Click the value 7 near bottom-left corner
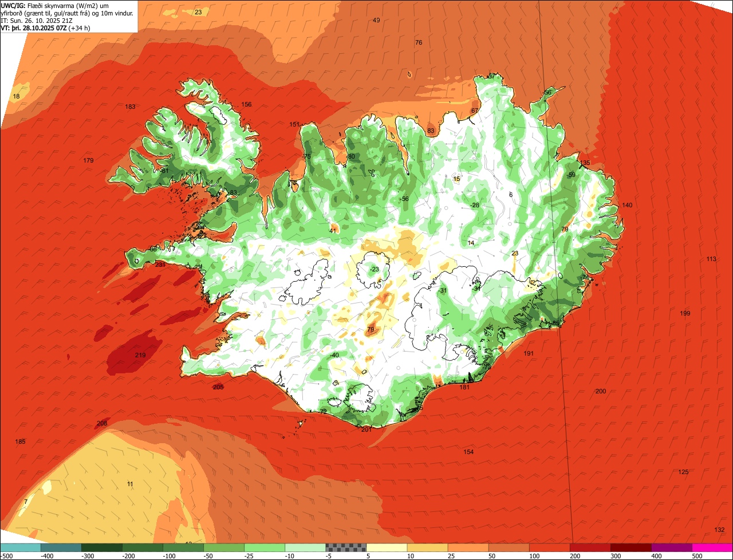The height and width of the screenshot is (560, 733). pyautogui.click(x=25, y=502)
